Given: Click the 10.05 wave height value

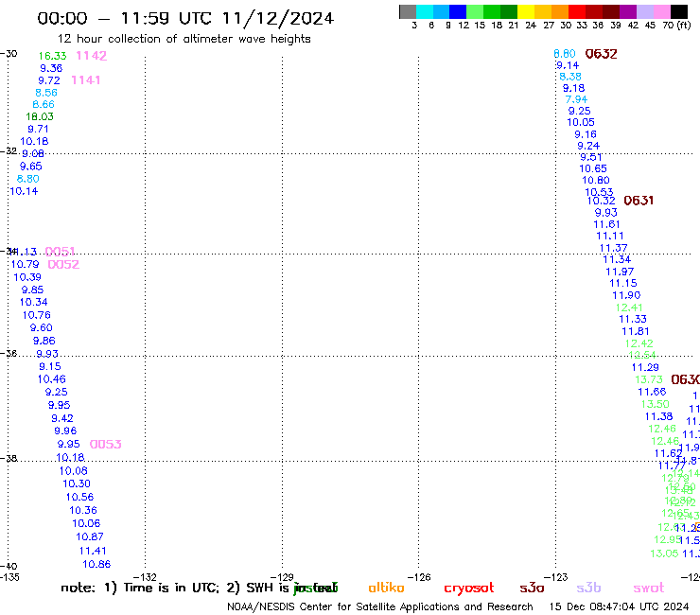Looking at the screenshot, I should click(x=581, y=122).
